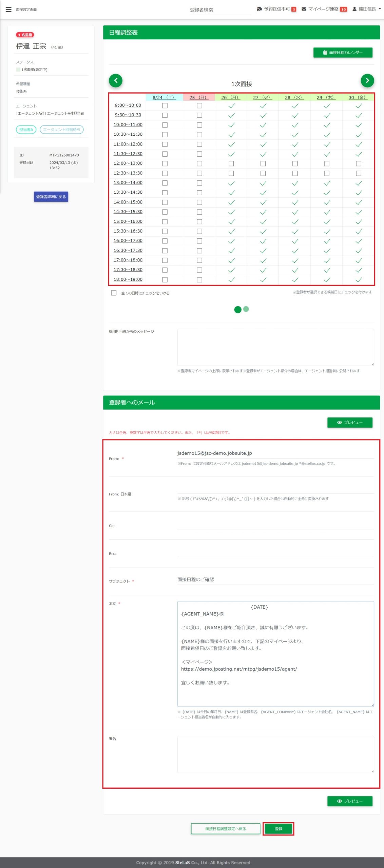Screen dimensions: 384x868
Task: Switch to the second page dot
Action: [x=246, y=309]
